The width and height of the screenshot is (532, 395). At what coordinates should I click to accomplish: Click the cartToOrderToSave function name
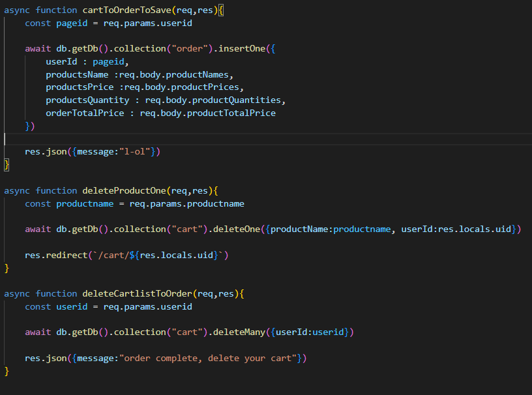coord(127,10)
